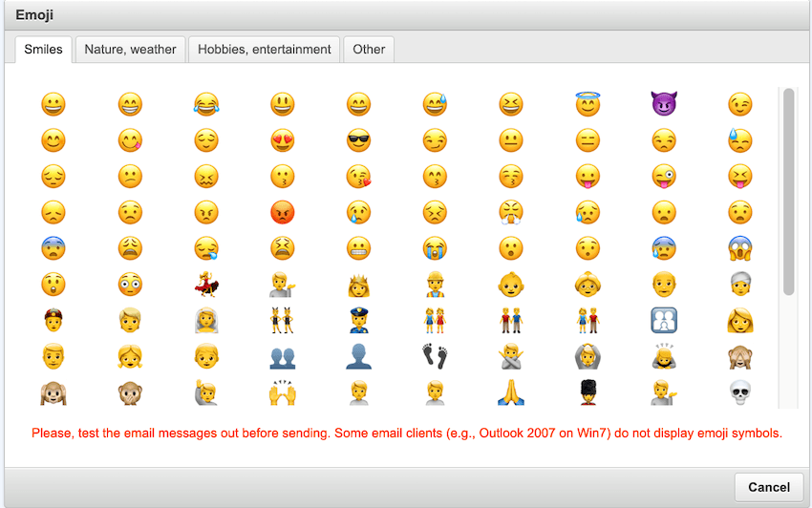The image size is (812, 508).
Task: Insert the face with tears of joy emoji
Action: tap(206, 104)
